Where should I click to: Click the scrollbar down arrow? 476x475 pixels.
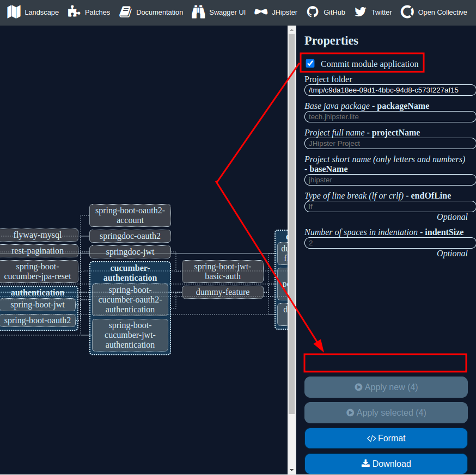291,470
